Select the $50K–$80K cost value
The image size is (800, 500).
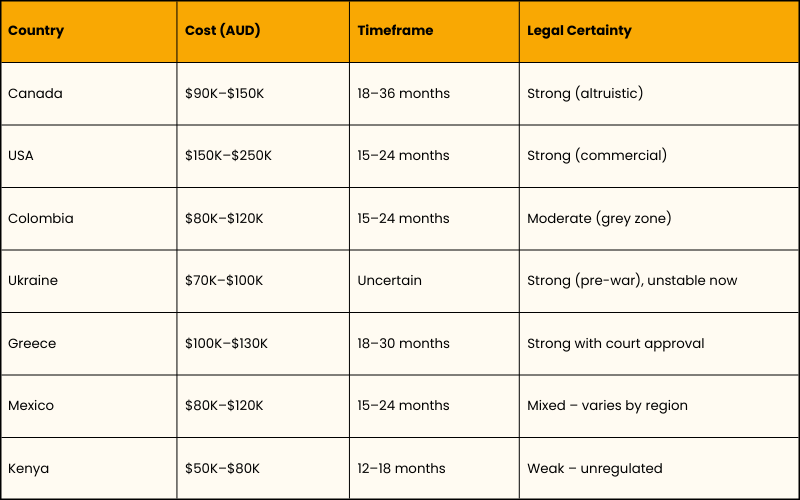222,468
